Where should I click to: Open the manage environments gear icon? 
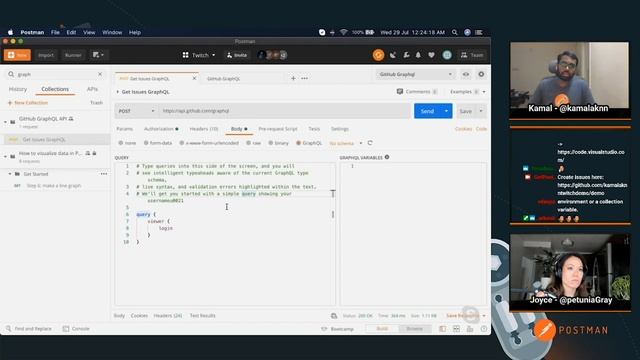(x=481, y=74)
